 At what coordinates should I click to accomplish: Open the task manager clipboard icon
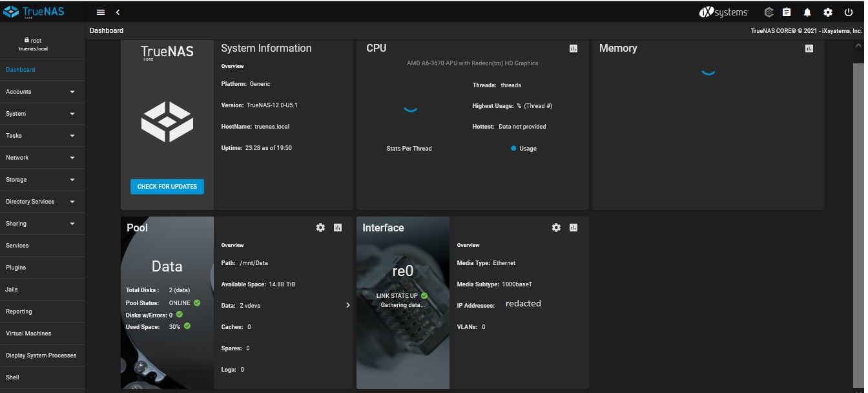pyautogui.click(x=787, y=12)
